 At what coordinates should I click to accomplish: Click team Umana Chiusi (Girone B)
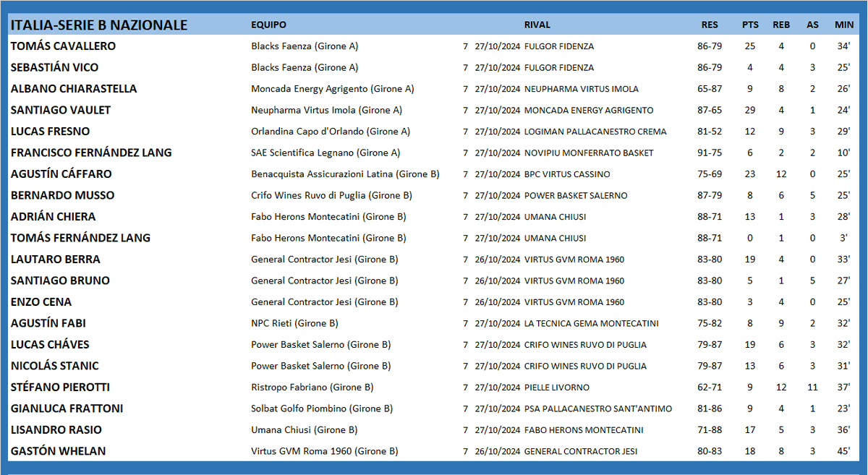tap(304, 430)
